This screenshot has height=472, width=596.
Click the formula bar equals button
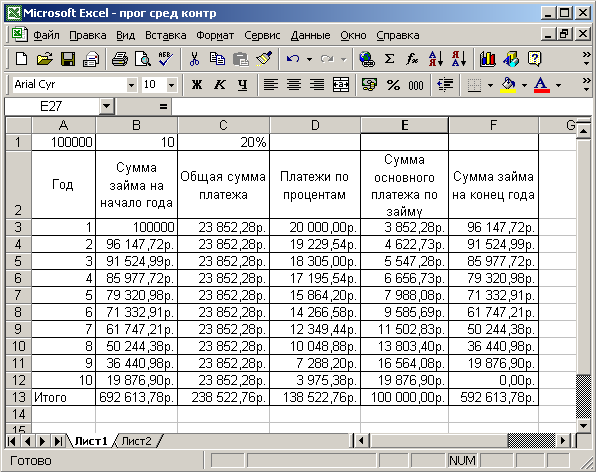coord(163,106)
